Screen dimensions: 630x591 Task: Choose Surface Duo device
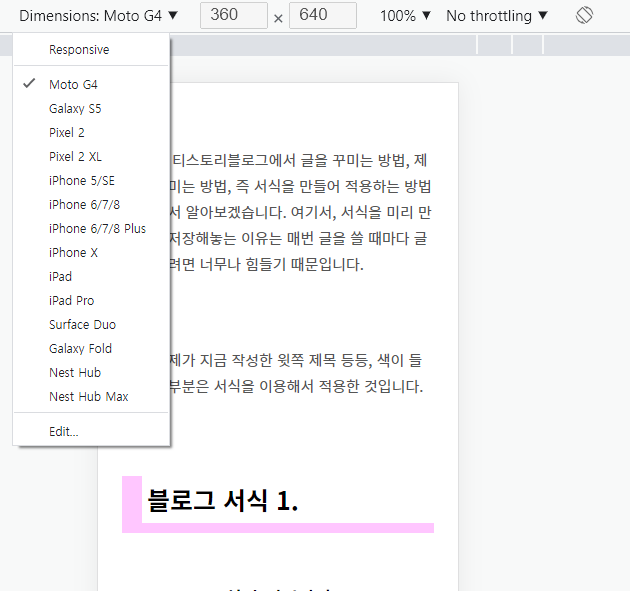[91, 324]
